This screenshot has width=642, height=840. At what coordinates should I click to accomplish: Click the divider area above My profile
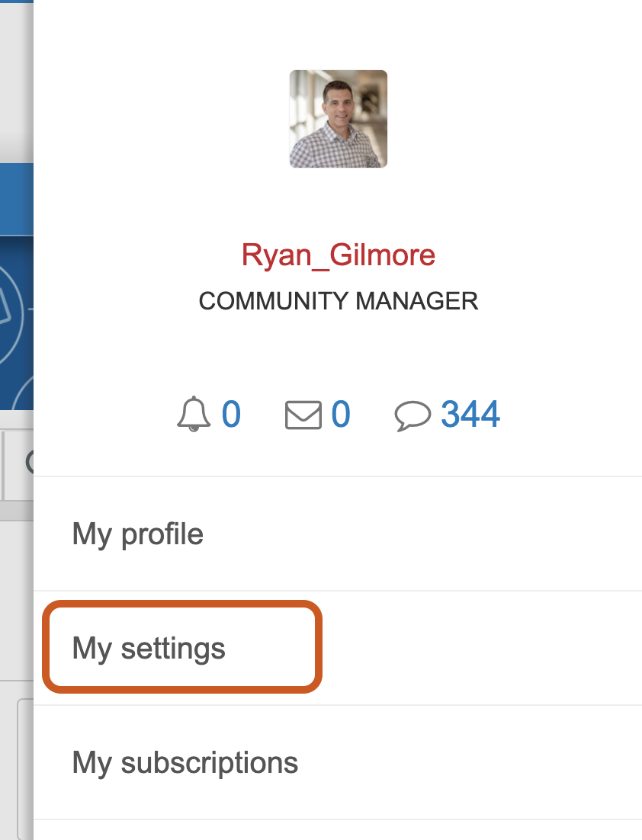338,474
